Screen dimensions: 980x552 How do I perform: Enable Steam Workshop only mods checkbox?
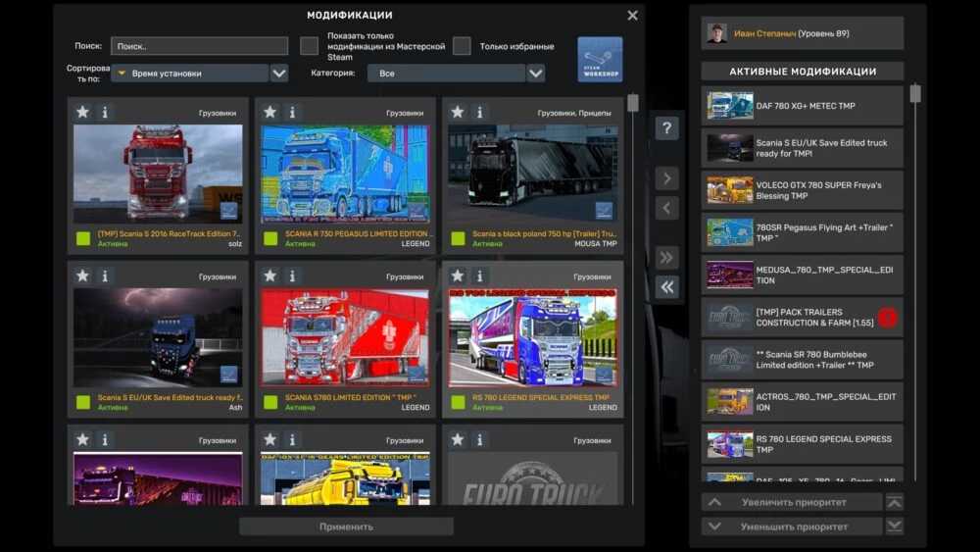point(310,46)
